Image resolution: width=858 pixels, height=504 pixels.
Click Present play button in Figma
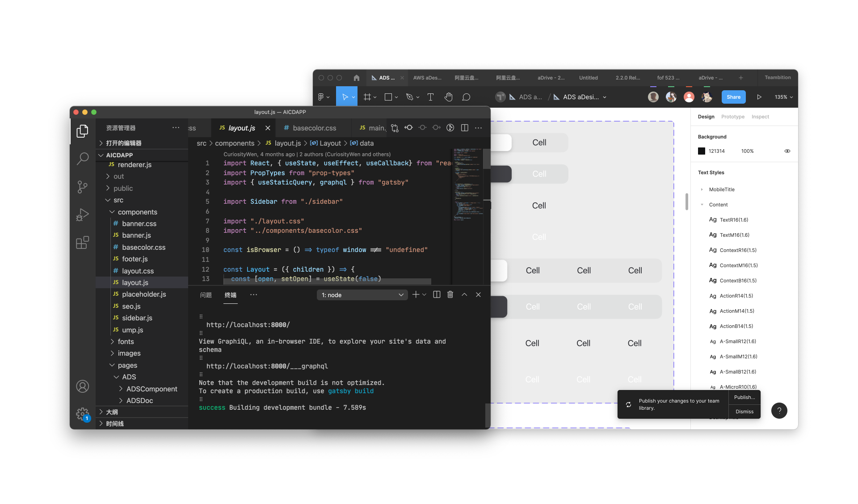pos(759,97)
